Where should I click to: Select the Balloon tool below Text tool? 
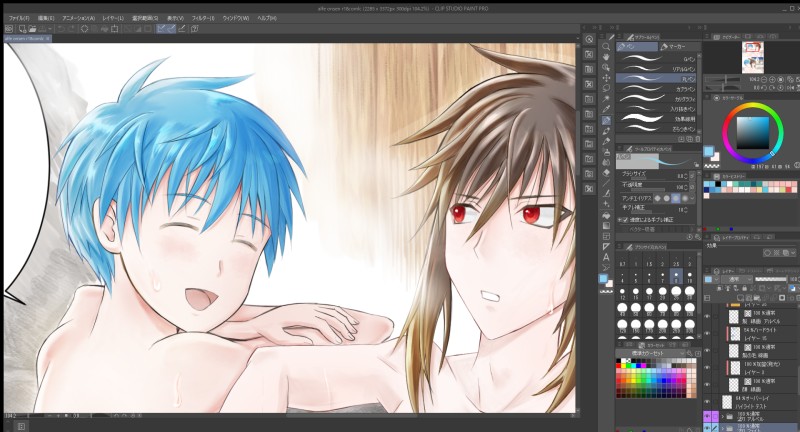click(606, 267)
